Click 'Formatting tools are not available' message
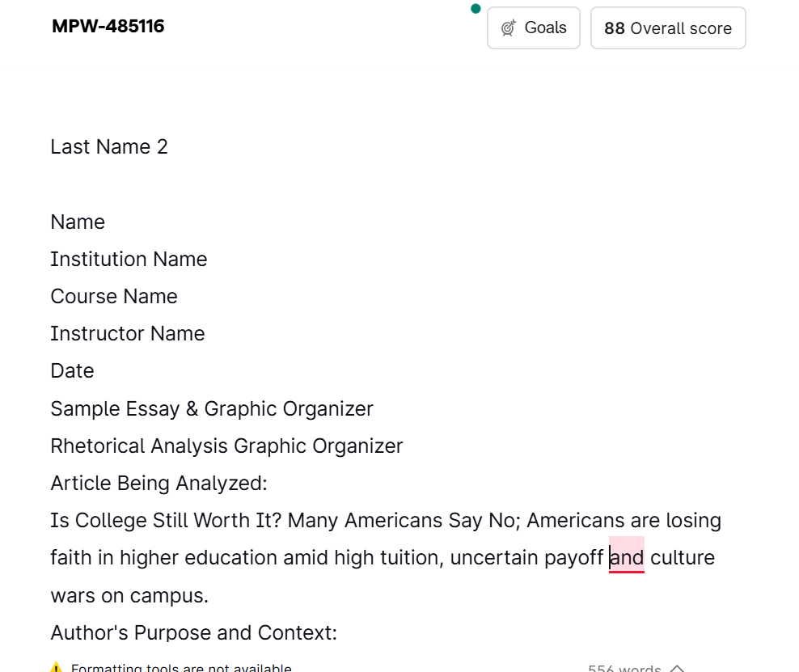The height and width of the screenshot is (672, 799). [181, 667]
